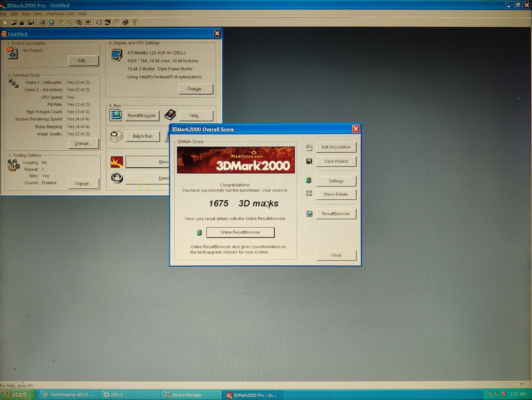Viewport: 532px width, 400px height.
Task: Click Edit button in Project Description
Action: (83, 61)
